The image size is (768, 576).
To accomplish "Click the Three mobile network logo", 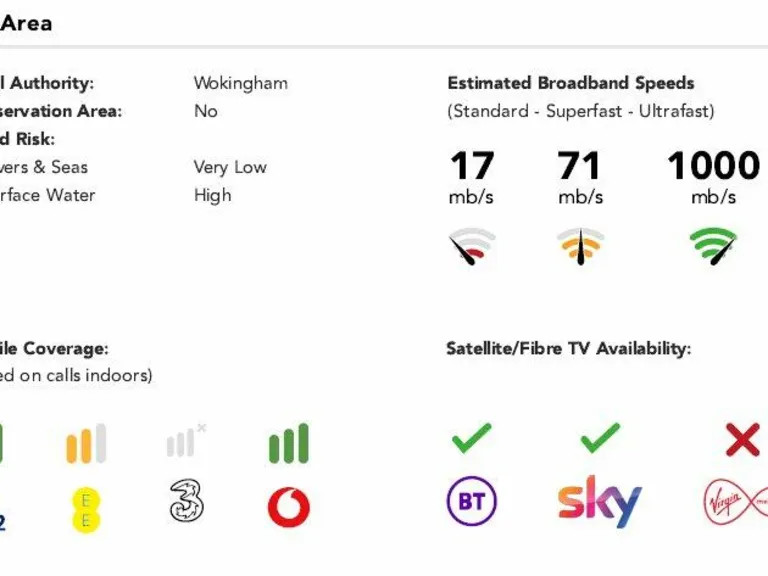I will 187,500.
